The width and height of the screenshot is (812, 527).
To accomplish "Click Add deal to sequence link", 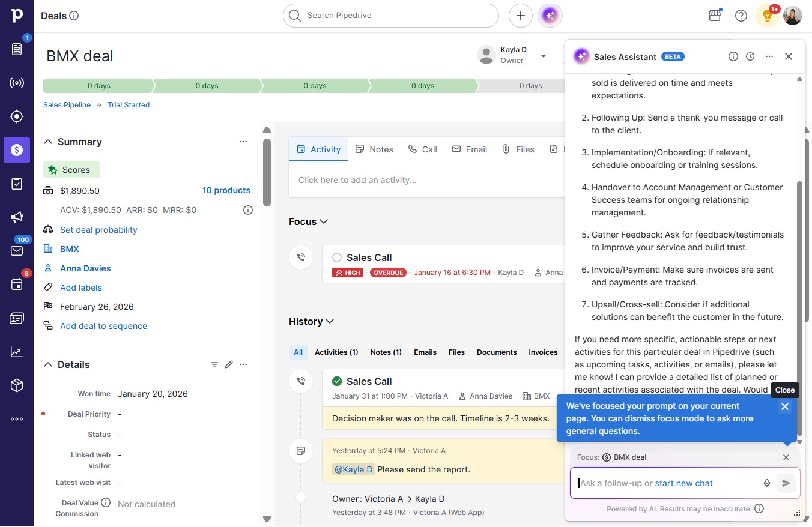I will (103, 326).
